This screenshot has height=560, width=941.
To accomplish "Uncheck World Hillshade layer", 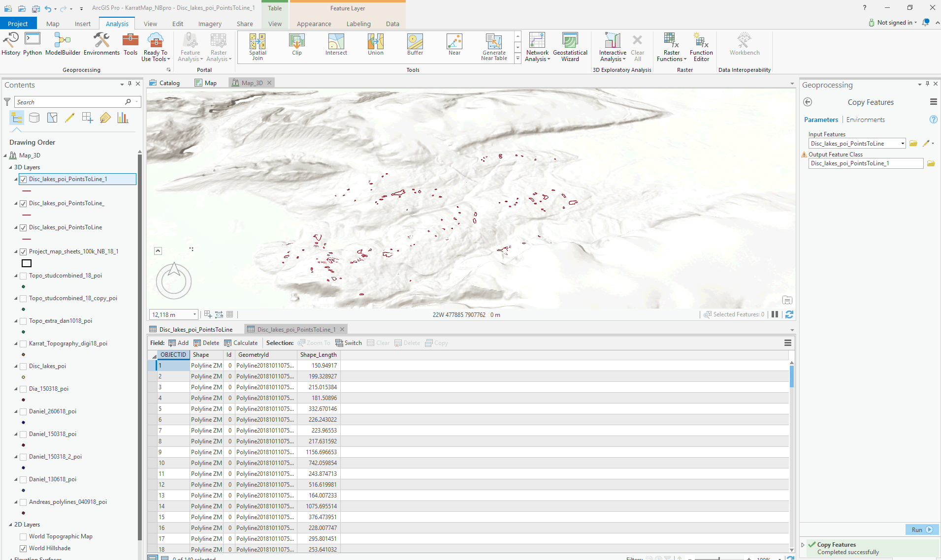I will click(x=23, y=548).
